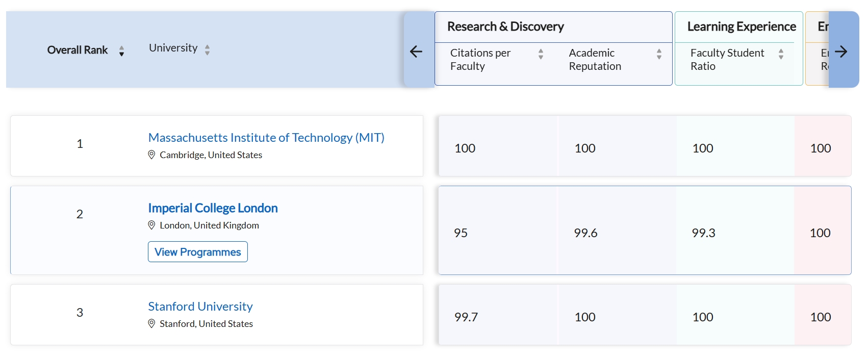The height and width of the screenshot is (355, 868).
Task: Click MIT's Academic Reputation score 100
Action: coord(585,148)
